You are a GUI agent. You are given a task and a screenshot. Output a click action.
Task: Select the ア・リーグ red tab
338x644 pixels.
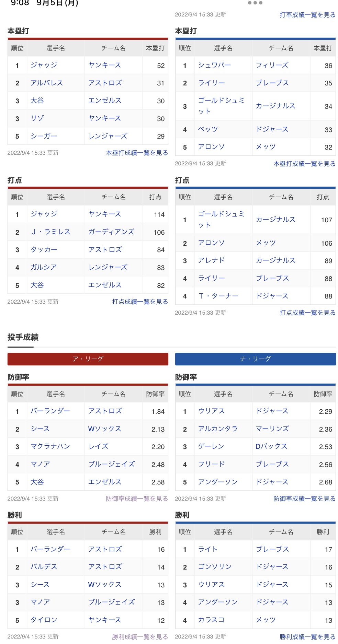[x=88, y=359]
